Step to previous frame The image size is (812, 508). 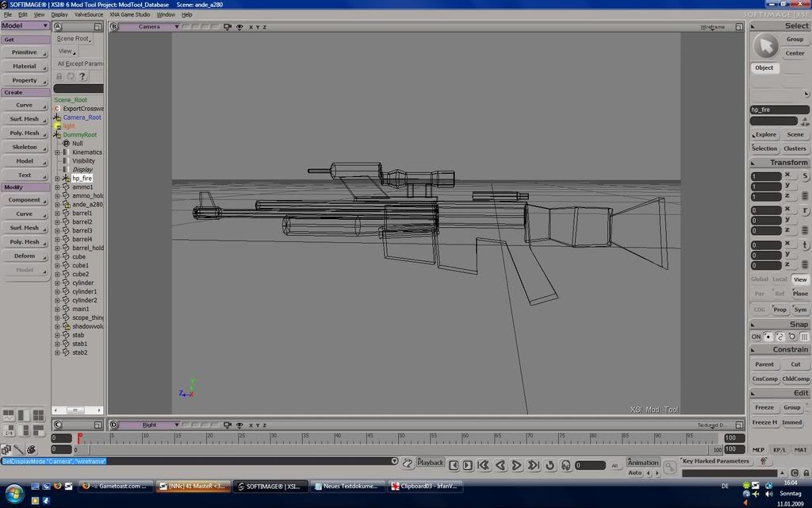point(454,465)
